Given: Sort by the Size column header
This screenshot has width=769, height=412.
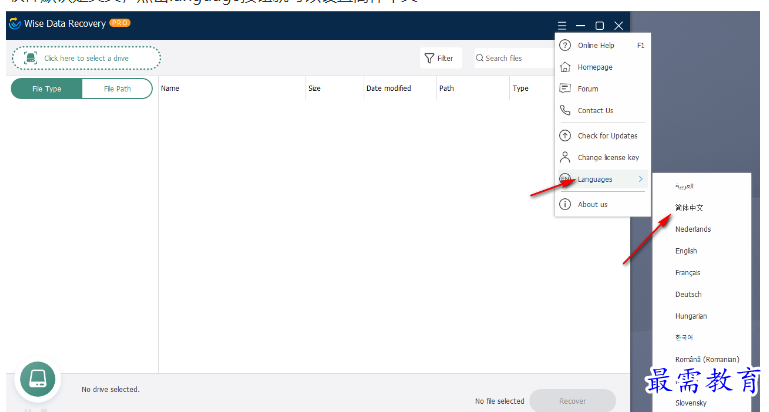Looking at the screenshot, I should coord(314,88).
